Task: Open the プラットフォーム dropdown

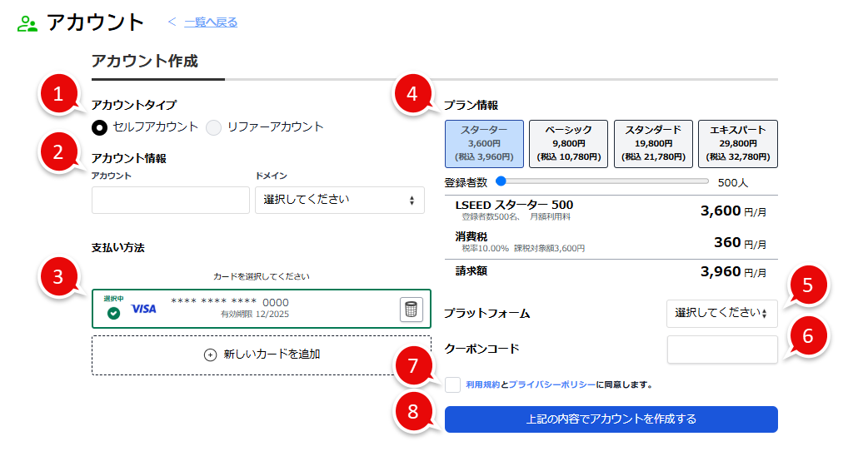Action: pos(721,313)
